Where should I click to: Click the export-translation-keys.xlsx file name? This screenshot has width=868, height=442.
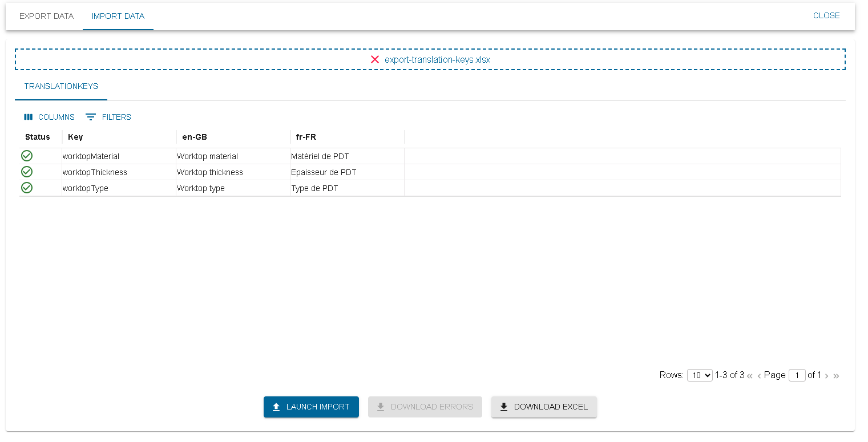438,59
